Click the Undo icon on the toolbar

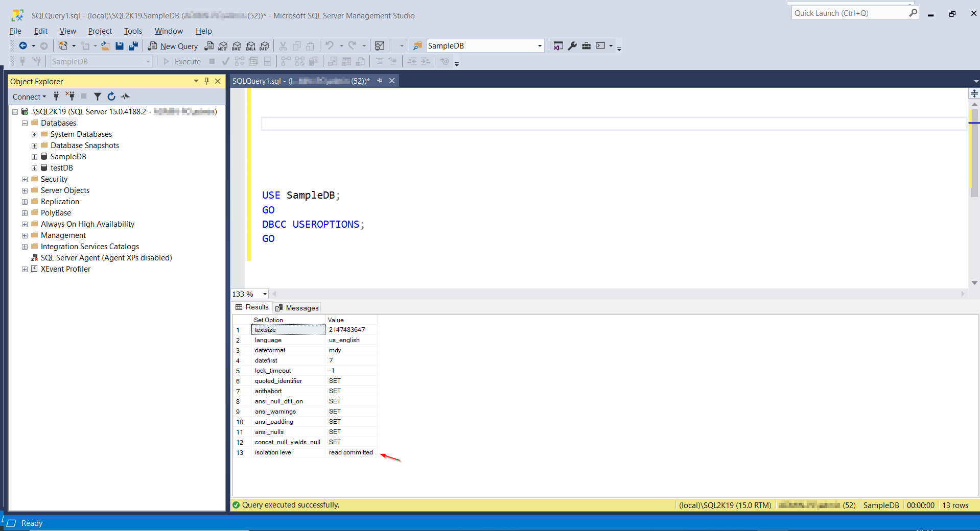(330, 46)
